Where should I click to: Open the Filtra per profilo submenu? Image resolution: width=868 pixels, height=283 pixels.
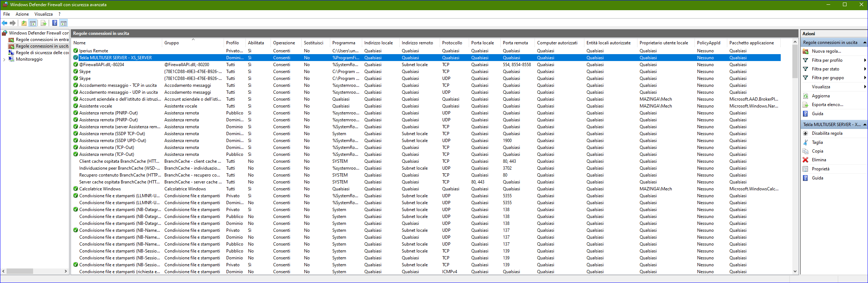point(827,60)
